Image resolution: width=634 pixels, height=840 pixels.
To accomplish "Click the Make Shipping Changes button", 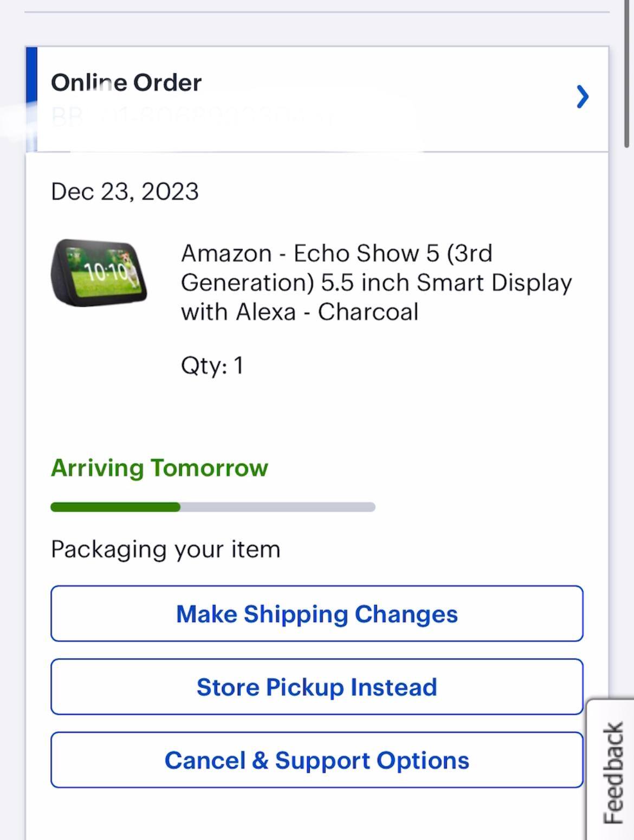I will point(316,613).
